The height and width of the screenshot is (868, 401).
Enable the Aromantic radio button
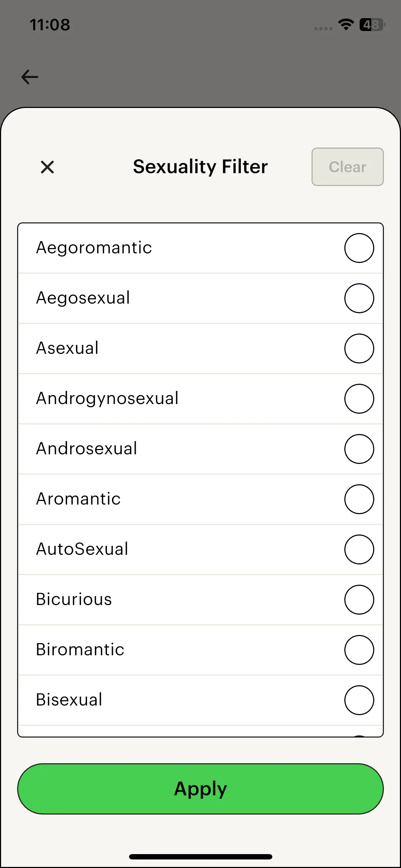point(359,499)
